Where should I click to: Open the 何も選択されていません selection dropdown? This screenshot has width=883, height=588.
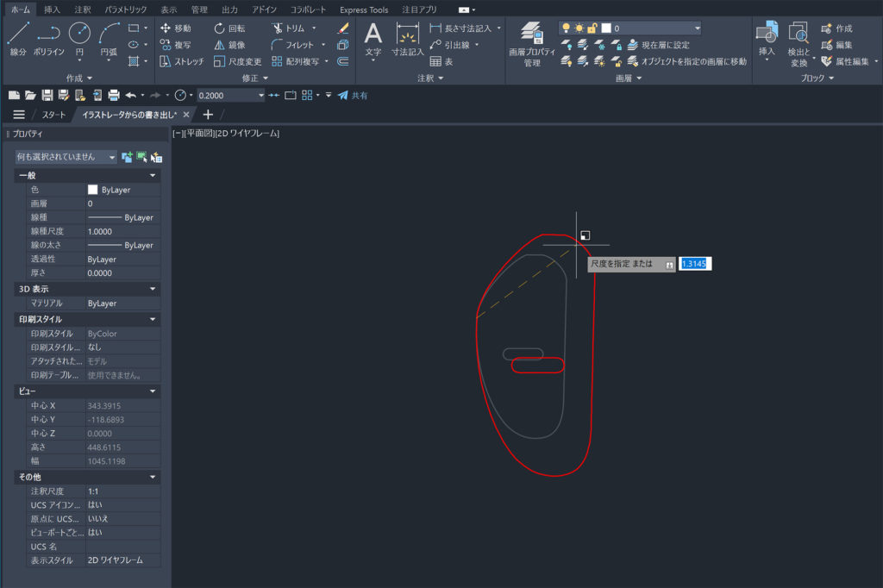pos(66,157)
